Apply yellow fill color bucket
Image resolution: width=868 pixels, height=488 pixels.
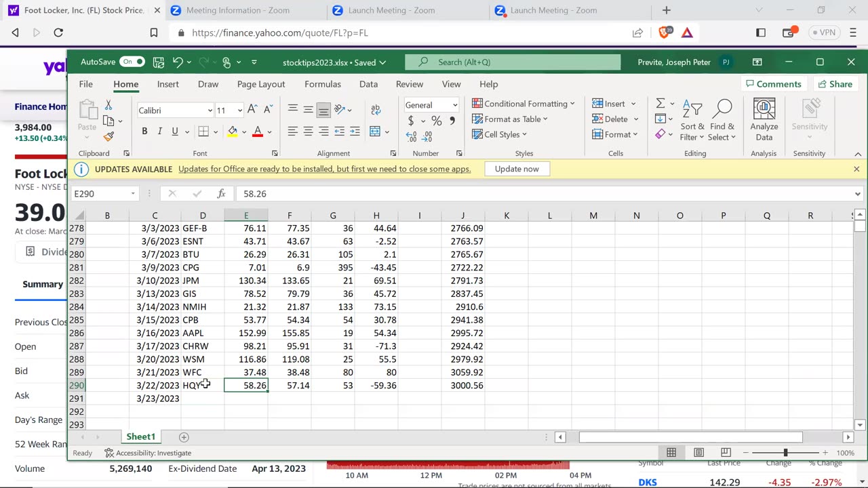pyautogui.click(x=233, y=131)
